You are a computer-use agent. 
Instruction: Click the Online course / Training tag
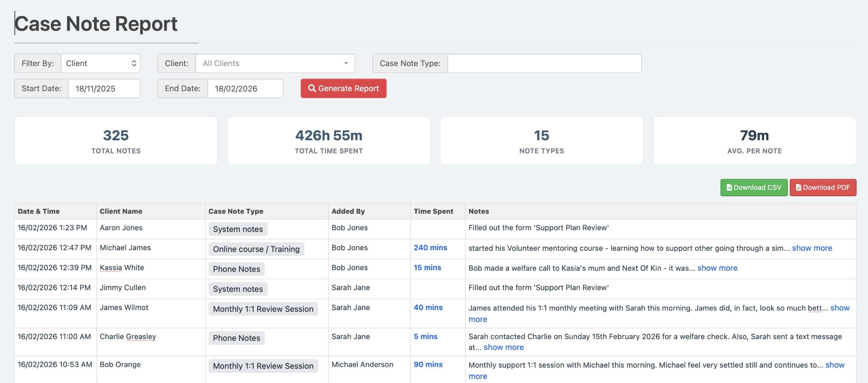click(256, 249)
